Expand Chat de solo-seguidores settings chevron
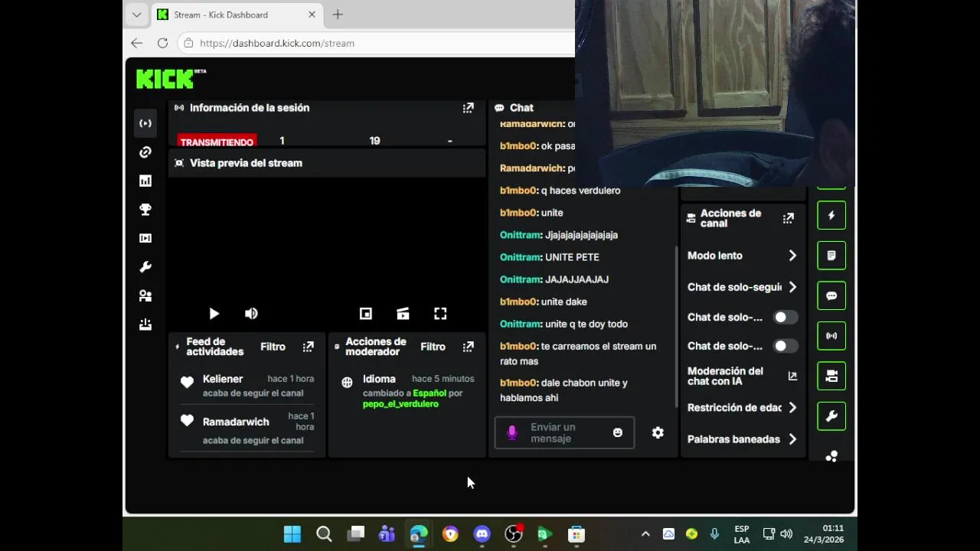This screenshot has width=980, height=551. pos(792,287)
